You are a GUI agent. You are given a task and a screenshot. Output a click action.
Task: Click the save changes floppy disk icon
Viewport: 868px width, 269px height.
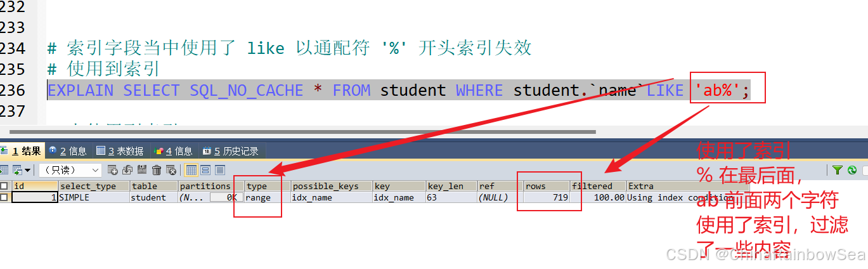(x=142, y=170)
